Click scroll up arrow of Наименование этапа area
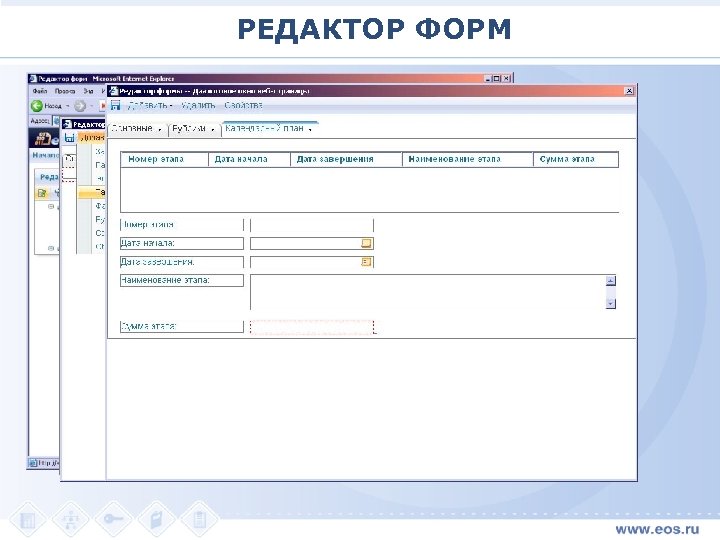 point(611,281)
